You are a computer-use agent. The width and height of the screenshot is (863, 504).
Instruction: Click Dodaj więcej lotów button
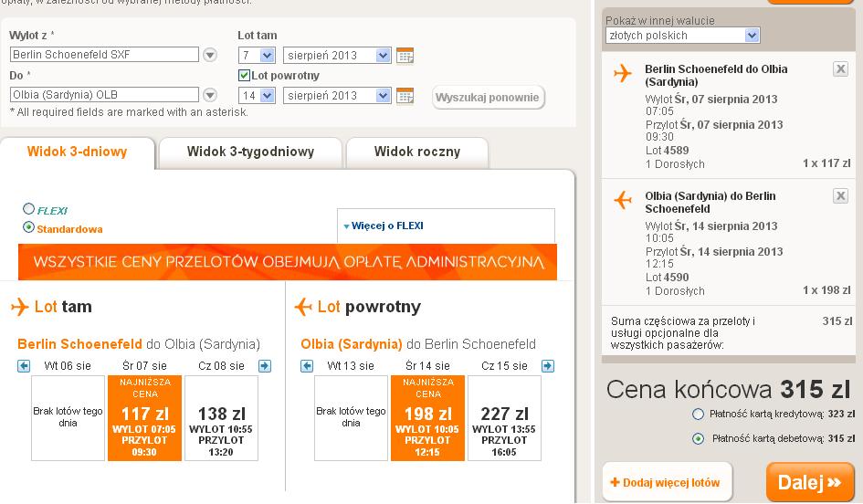[x=667, y=482]
